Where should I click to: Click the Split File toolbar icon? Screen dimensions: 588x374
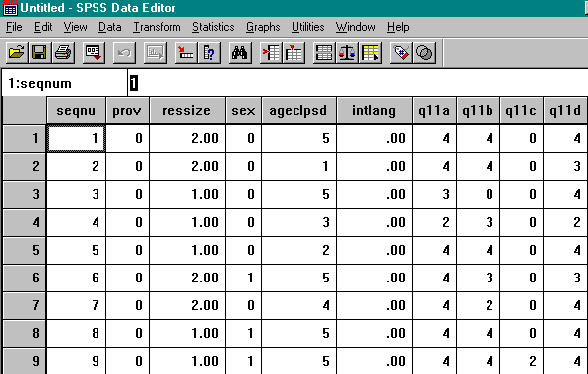coord(324,53)
